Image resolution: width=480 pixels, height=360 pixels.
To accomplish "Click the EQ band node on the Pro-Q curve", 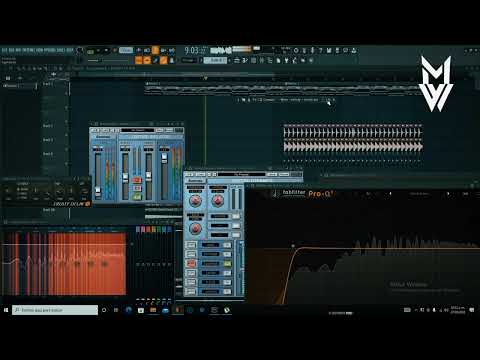I will pyautogui.click(x=293, y=246).
